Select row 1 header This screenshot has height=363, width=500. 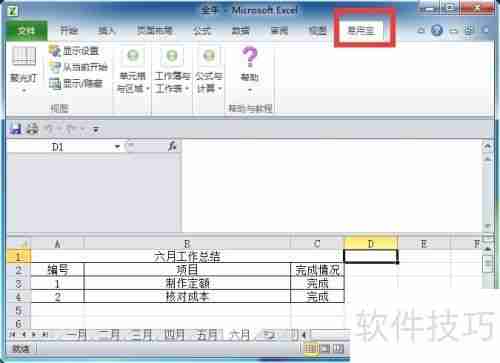tap(19, 257)
